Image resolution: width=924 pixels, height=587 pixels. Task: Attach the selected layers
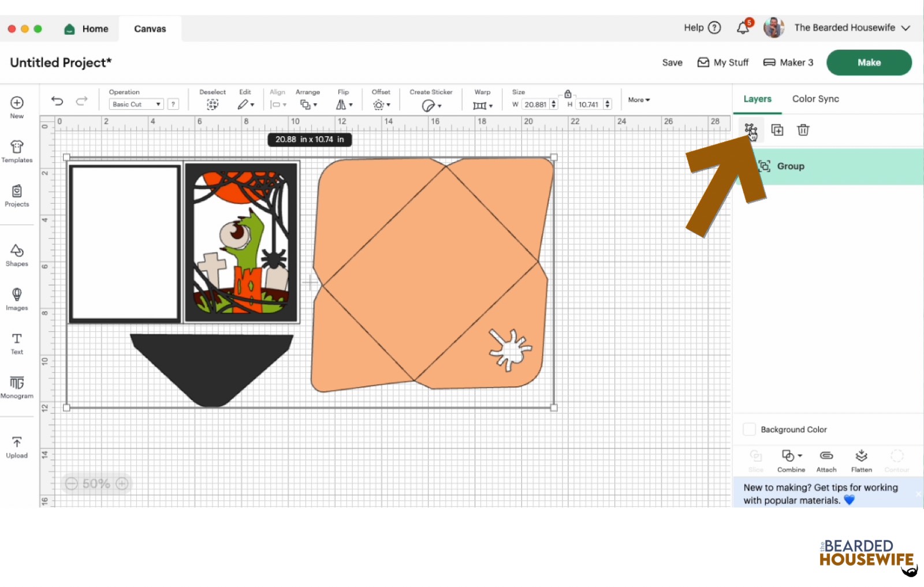pos(826,460)
